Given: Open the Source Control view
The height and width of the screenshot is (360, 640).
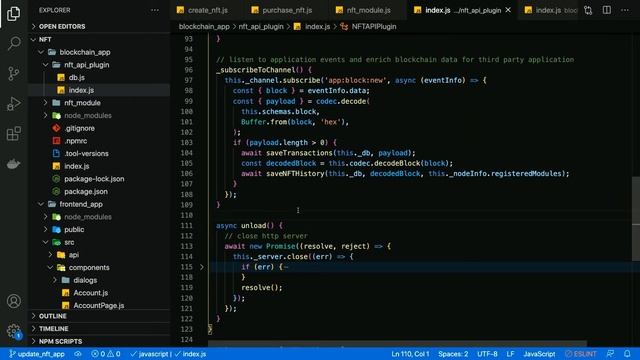Looking at the screenshot, I should [x=13, y=73].
